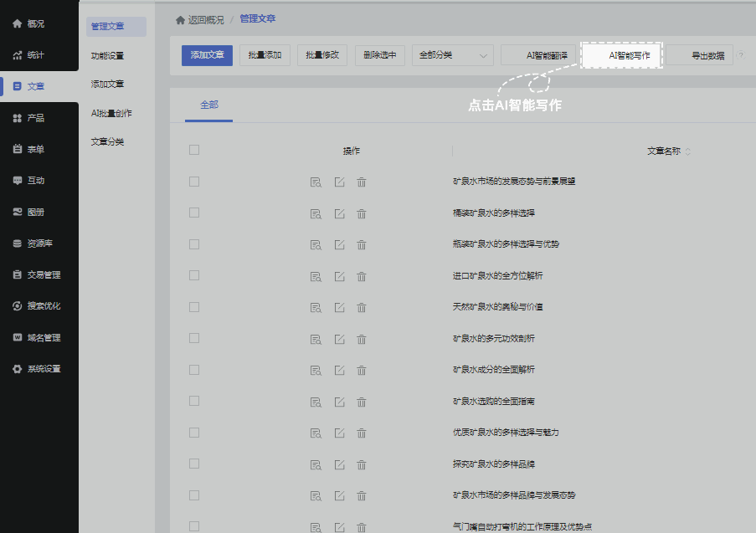The height and width of the screenshot is (533, 756).
Task: Click the 导出数据 button
Action: (700, 55)
